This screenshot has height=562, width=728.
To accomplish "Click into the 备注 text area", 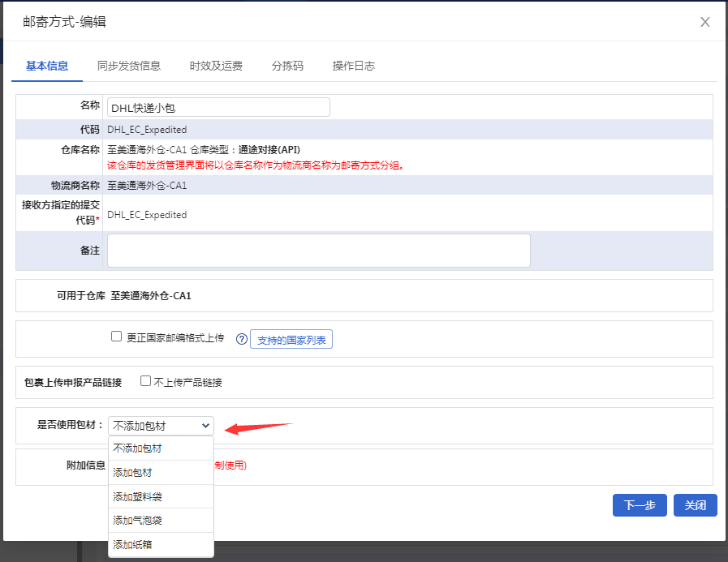I will [x=318, y=251].
